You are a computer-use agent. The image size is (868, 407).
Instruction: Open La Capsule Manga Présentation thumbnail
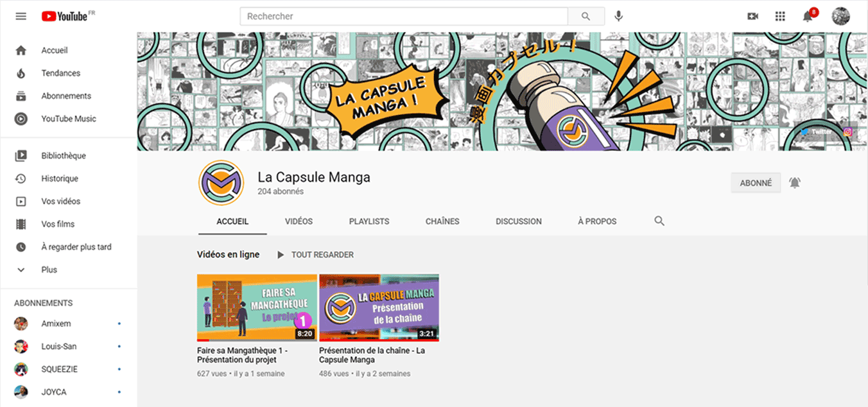pos(379,307)
